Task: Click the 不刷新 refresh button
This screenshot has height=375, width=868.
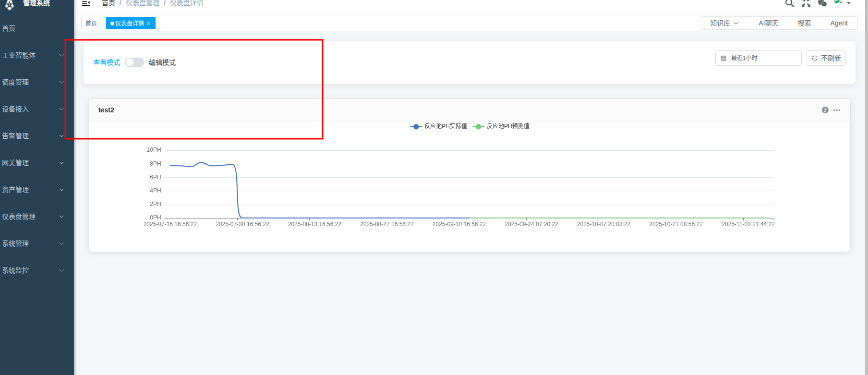Action: (x=826, y=58)
